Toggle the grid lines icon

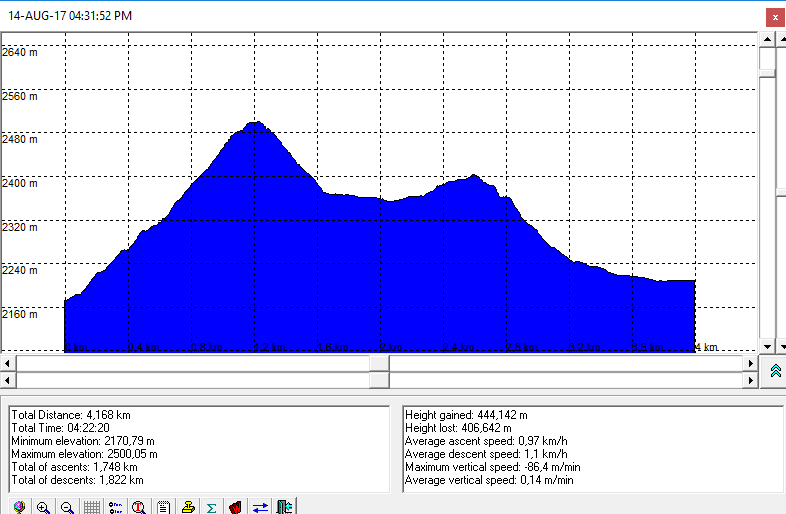[x=91, y=507]
